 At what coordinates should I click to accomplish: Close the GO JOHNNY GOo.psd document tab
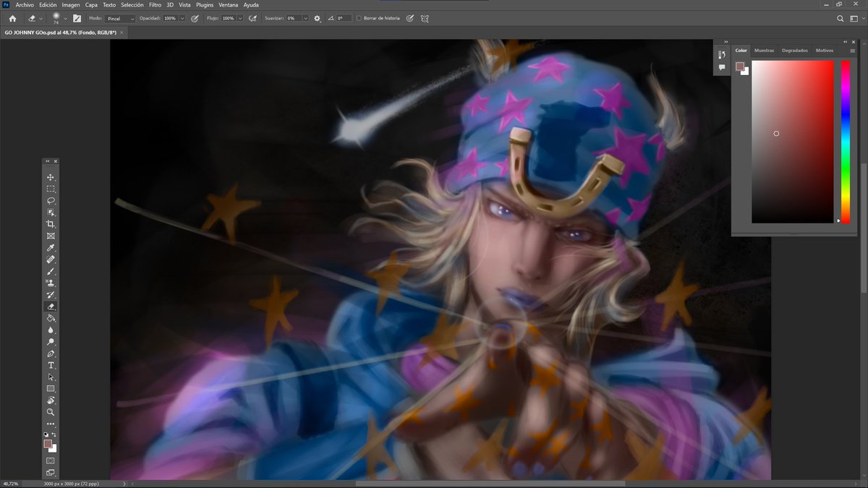(x=122, y=33)
